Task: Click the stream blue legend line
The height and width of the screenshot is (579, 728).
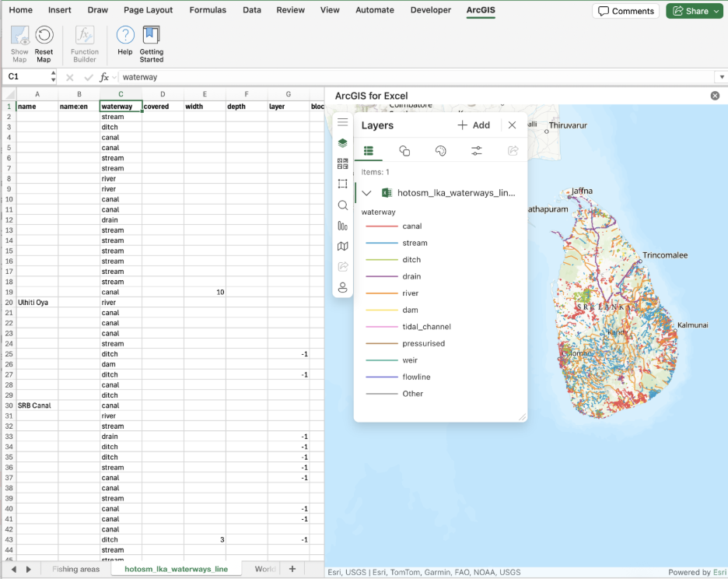Action: tap(382, 243)
